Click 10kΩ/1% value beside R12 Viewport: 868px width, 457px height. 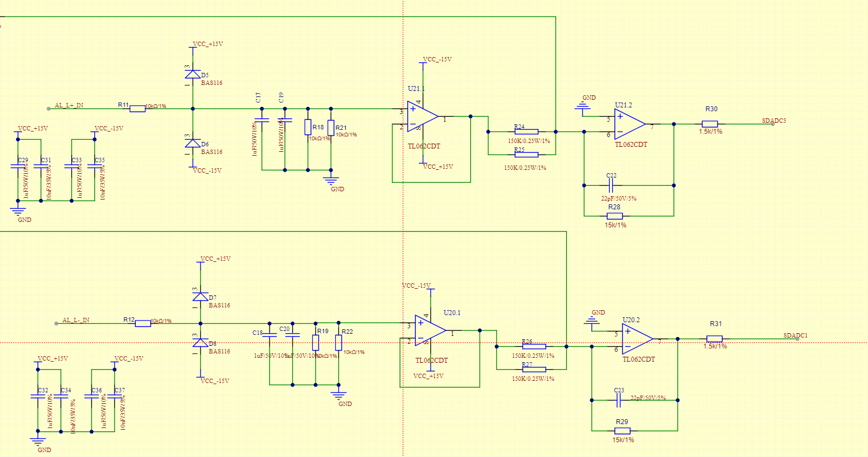pos(161,321)
